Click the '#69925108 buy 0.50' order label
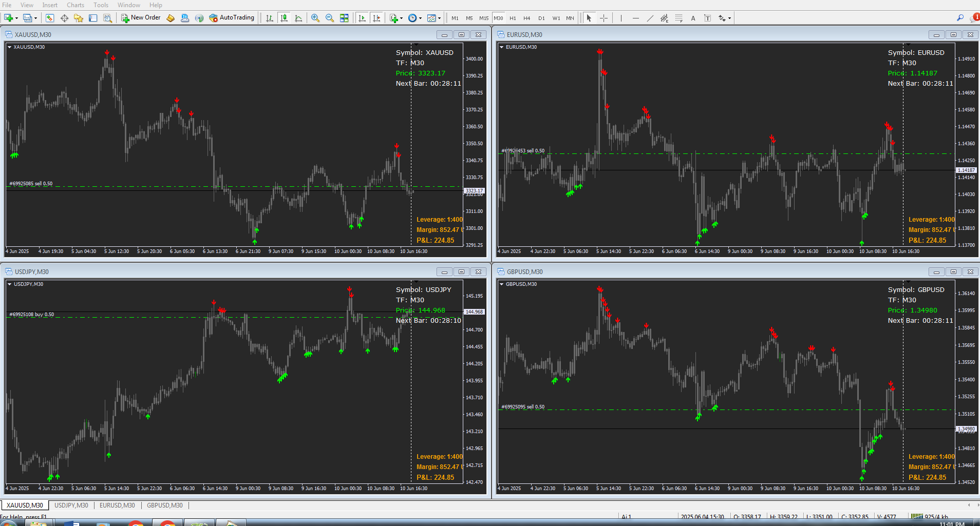The height and width of the screenshot is (526, 980). coord(32,315)
